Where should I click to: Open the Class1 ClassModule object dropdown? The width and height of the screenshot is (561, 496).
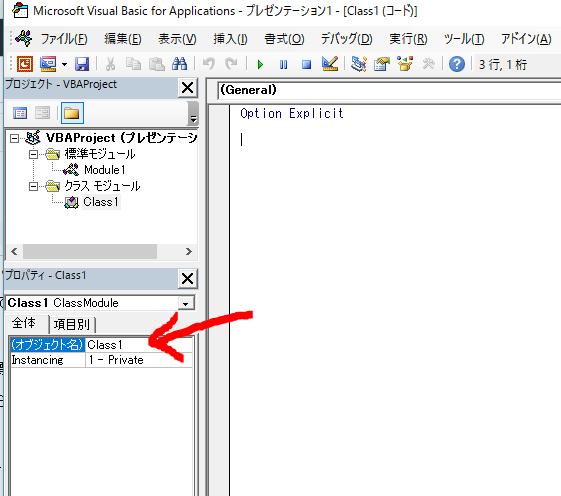coord(186,303)
